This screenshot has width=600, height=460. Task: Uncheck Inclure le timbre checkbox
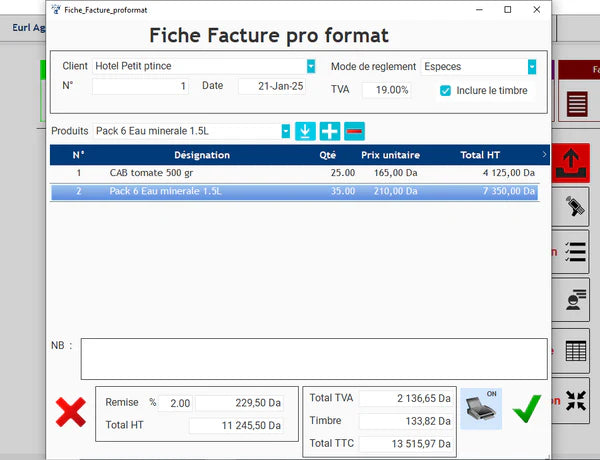[x=445, y=91]
